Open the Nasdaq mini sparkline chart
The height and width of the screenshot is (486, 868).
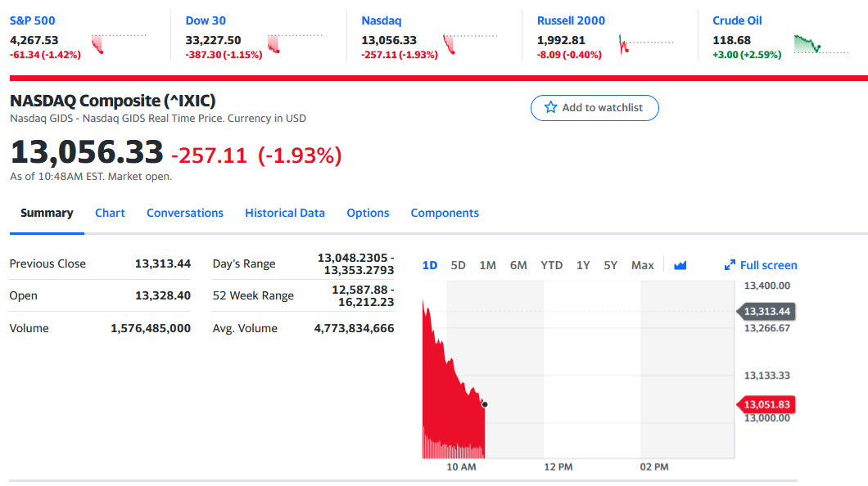point(470,43)
